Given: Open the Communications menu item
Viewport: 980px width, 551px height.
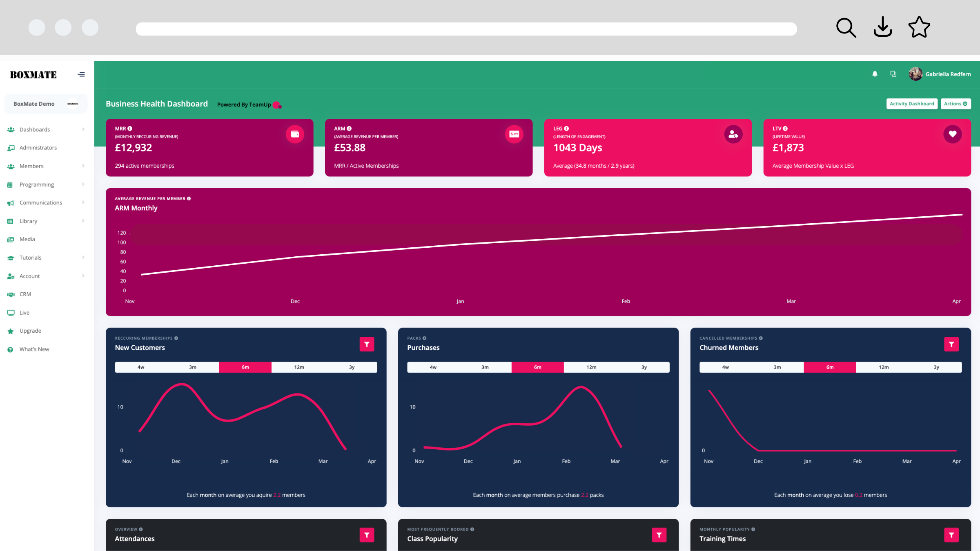Looking at the screenshot, I should [41, 202].
